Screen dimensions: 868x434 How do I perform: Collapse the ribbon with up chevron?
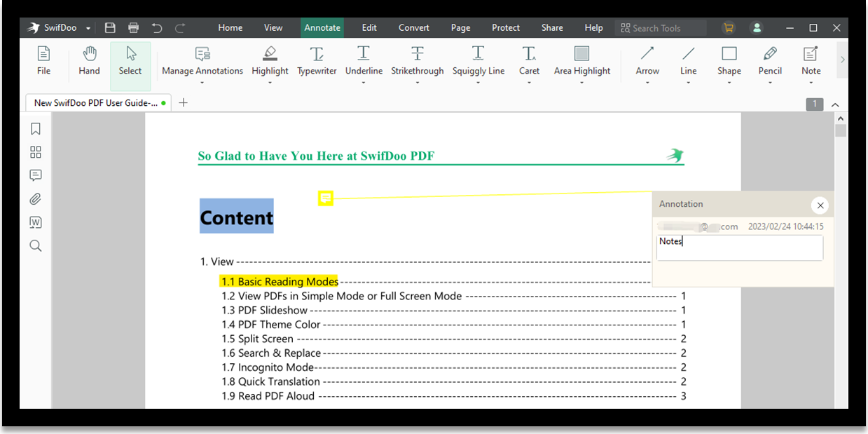(835, 104)
